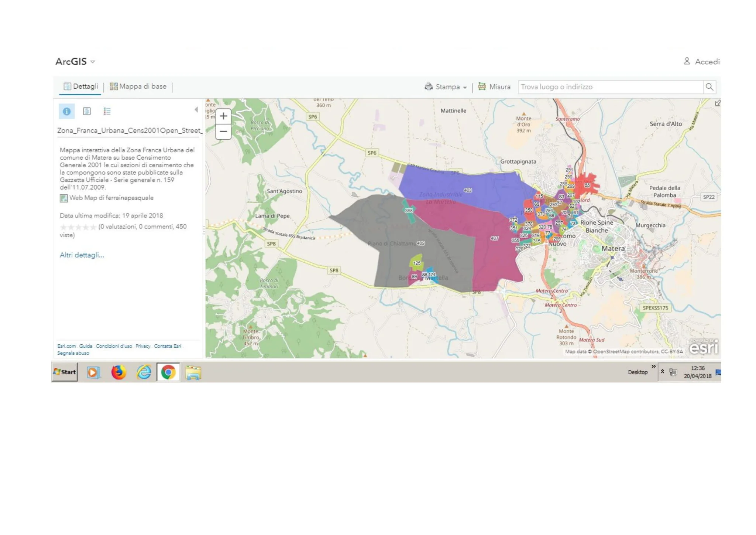
Task: Launch Internet Explorer from the taskbar
Action: pyautogui.click(x=144, y=372)
